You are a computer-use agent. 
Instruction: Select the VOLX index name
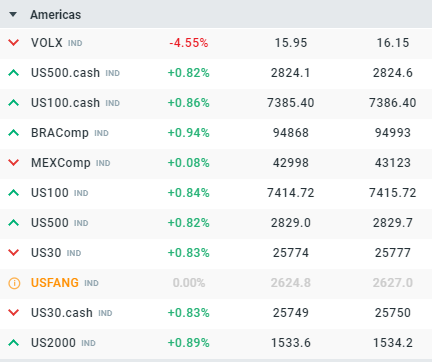(47, 43)
